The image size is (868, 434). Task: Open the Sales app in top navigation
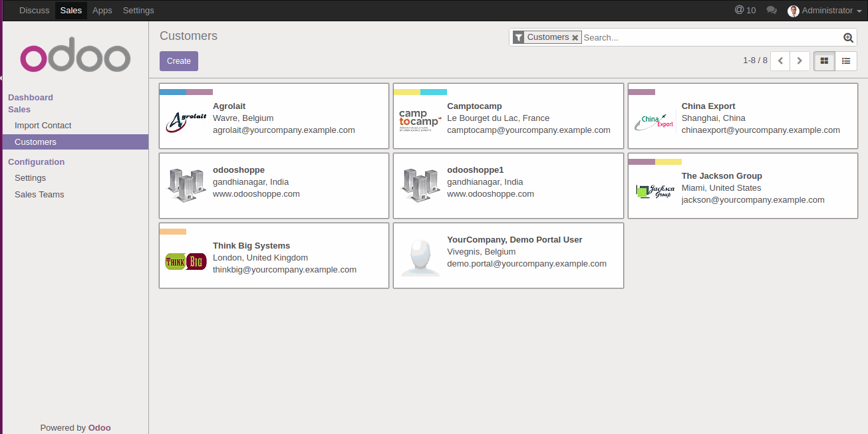click(x=71, y=11)
